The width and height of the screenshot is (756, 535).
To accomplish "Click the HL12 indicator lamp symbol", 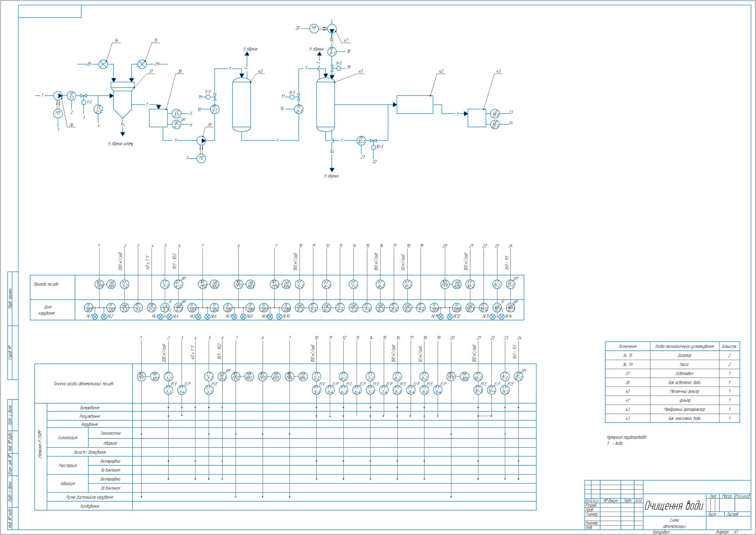I will click(450, 317).
